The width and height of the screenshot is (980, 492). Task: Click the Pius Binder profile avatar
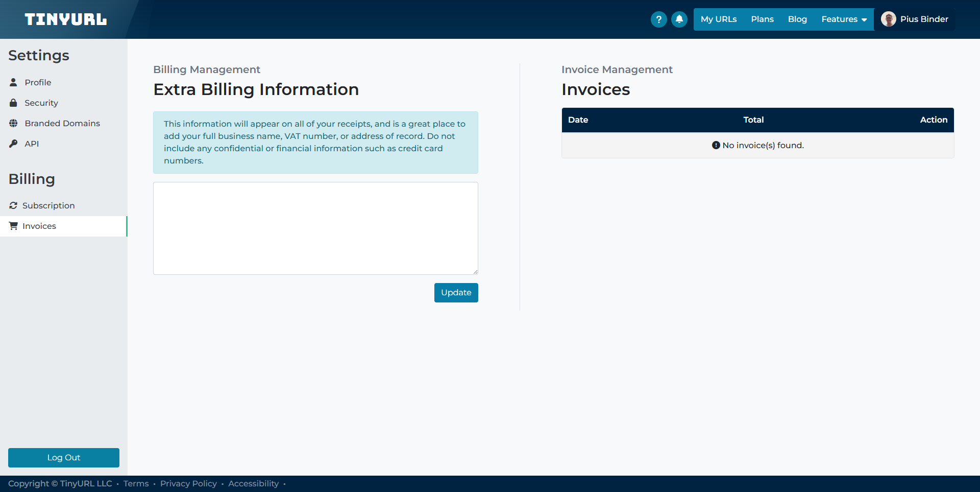(x=888, y=19)
